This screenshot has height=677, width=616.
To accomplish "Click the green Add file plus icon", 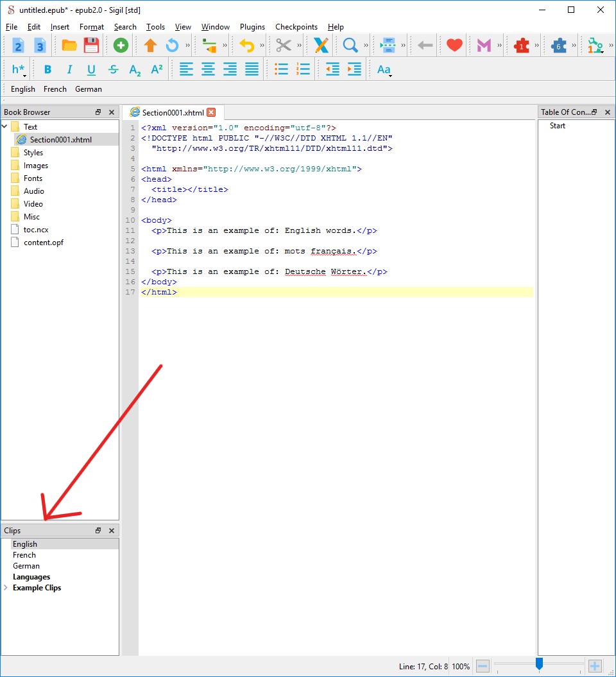I will pos(121,45).
